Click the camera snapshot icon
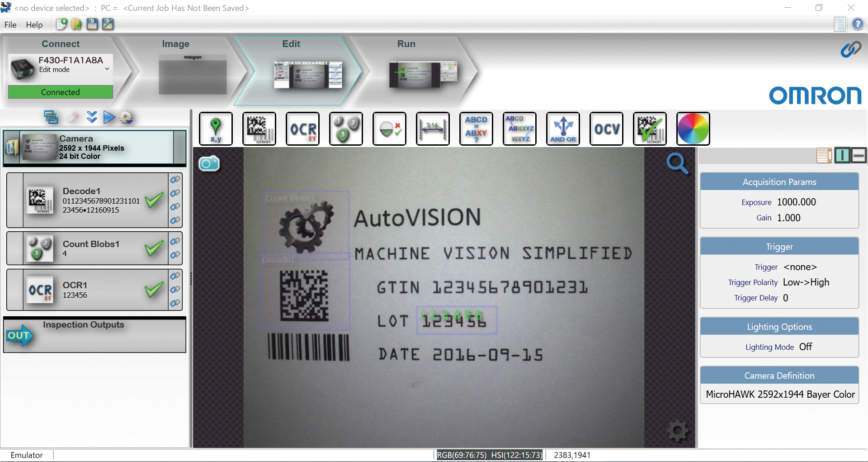Screen dimensions: 868x462 [x=209, y=163]
